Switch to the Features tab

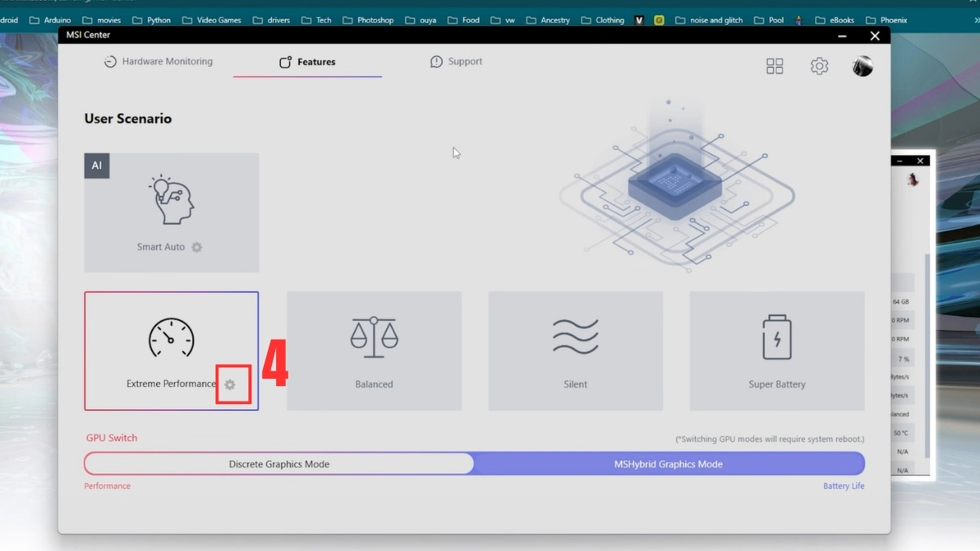click(307, 62)
